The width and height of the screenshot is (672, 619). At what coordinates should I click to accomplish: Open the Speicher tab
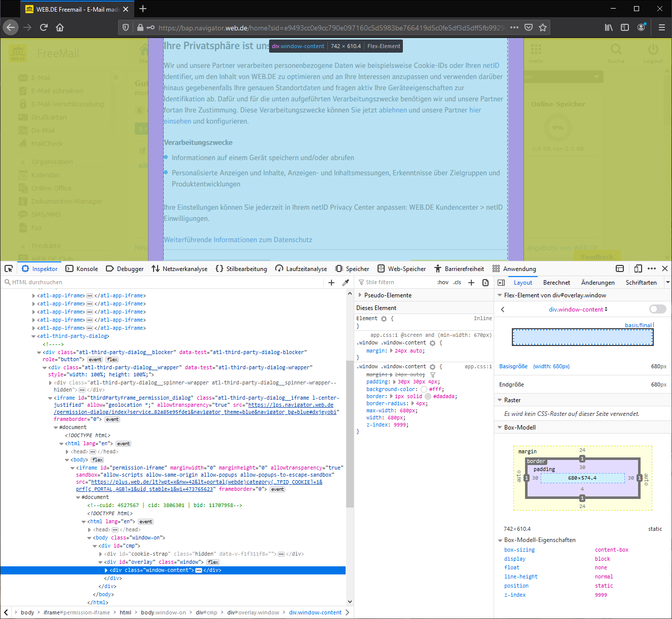pyautogui.click(x=352, y=268)
